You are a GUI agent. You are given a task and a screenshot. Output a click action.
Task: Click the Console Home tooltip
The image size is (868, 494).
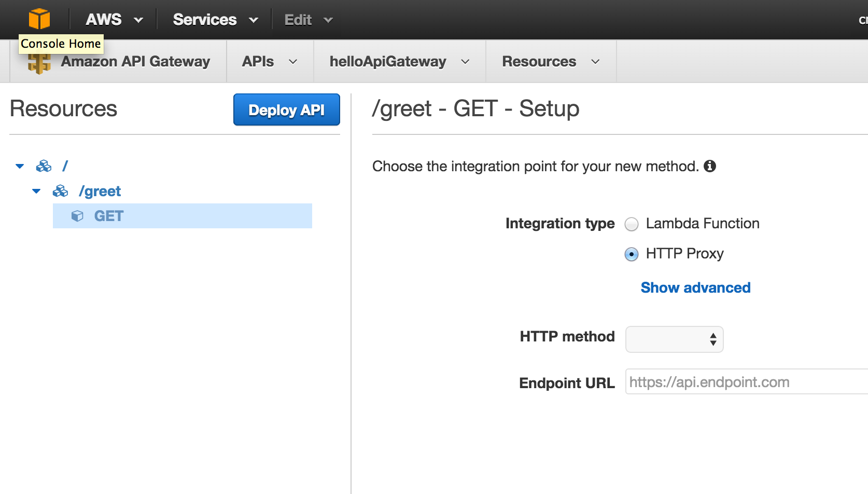61,44
